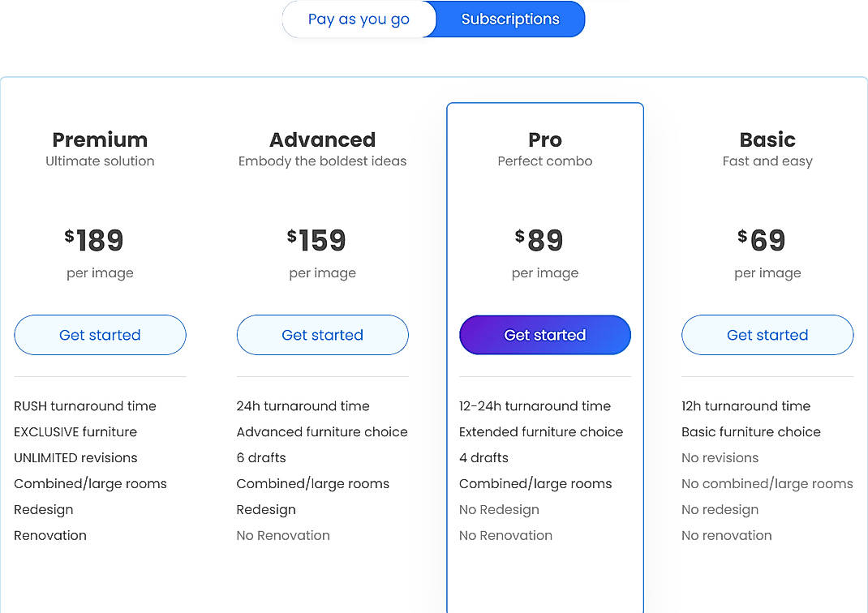Screen dimensions: 868x613
Task: Select the Advanced plan title
Action: tap(322, 139)
